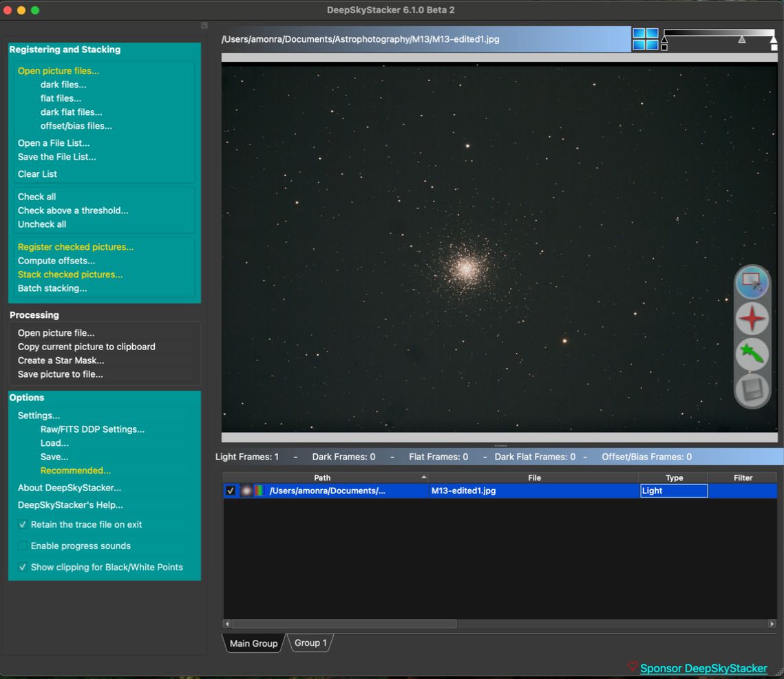Click the M13 globular cluster preview image

[x=500, y=248]
